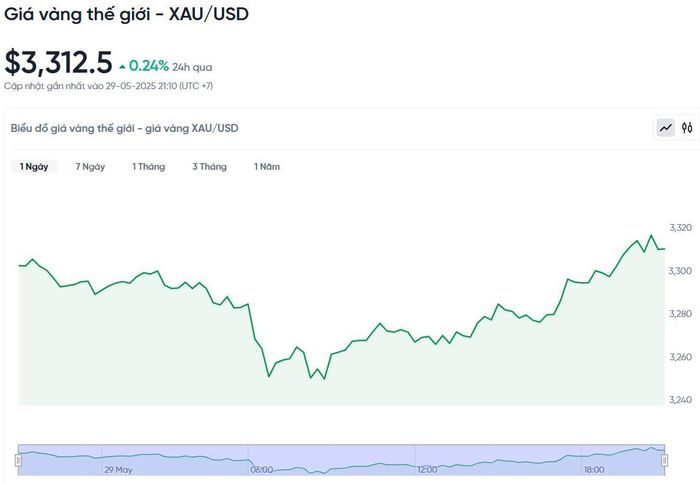Choose the 1 Năm range
The height and width of the screenshot is (483, 700).
coord(267,167)
